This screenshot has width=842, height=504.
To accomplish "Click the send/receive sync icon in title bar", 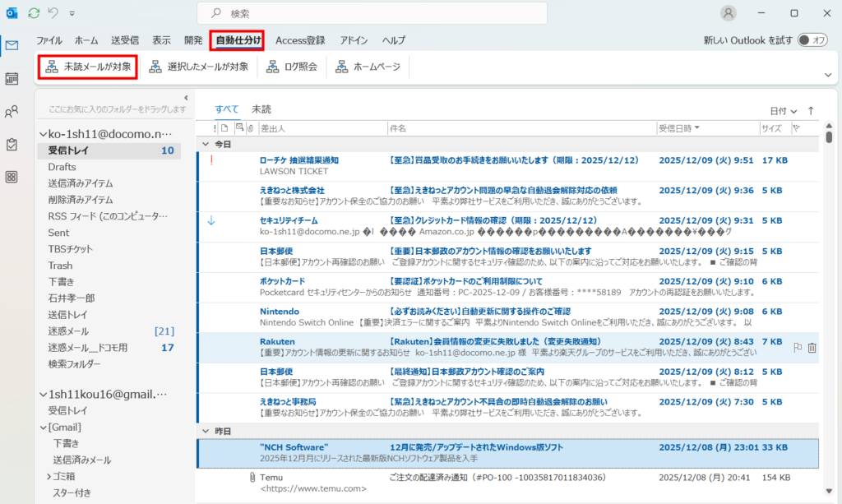I will (34, 13).
